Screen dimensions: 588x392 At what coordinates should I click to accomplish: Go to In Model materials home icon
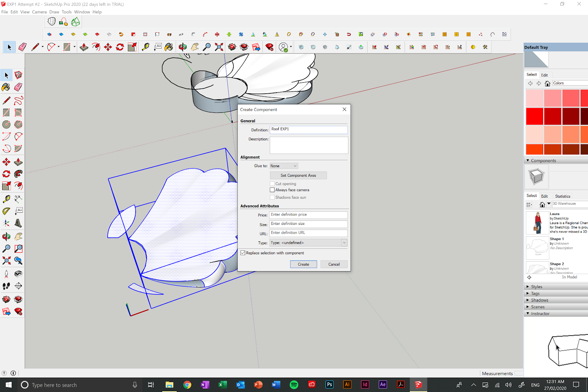(x=548, y=83)
